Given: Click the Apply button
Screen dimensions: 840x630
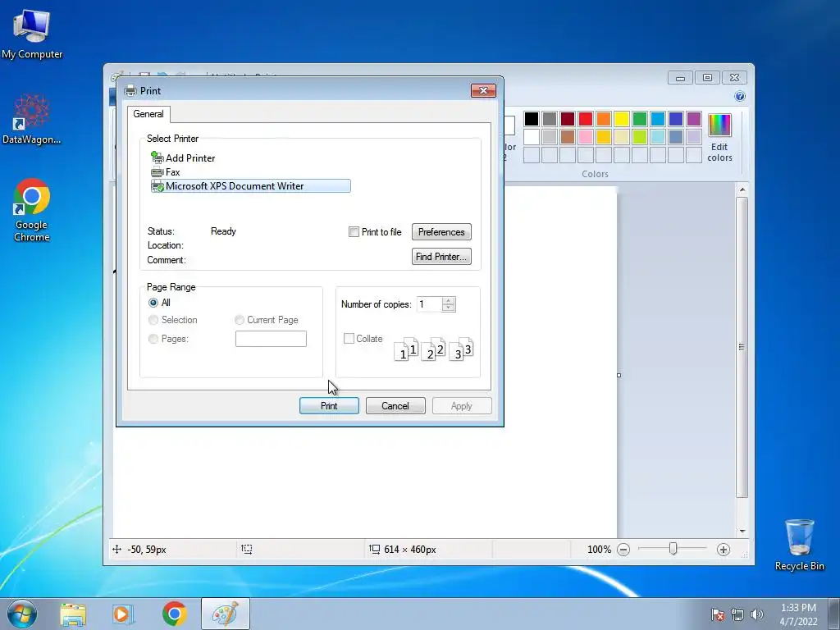Looking at the screenshot, I should [x=462, y=405].
